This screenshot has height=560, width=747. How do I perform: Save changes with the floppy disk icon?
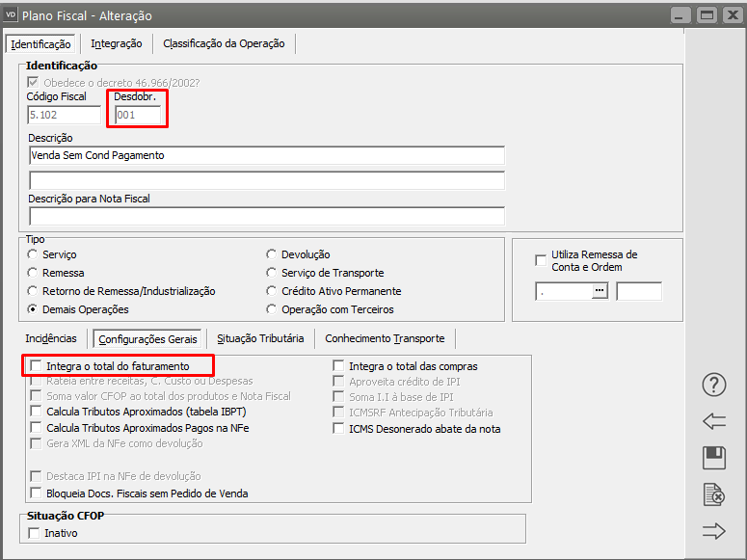pos(713,458)
